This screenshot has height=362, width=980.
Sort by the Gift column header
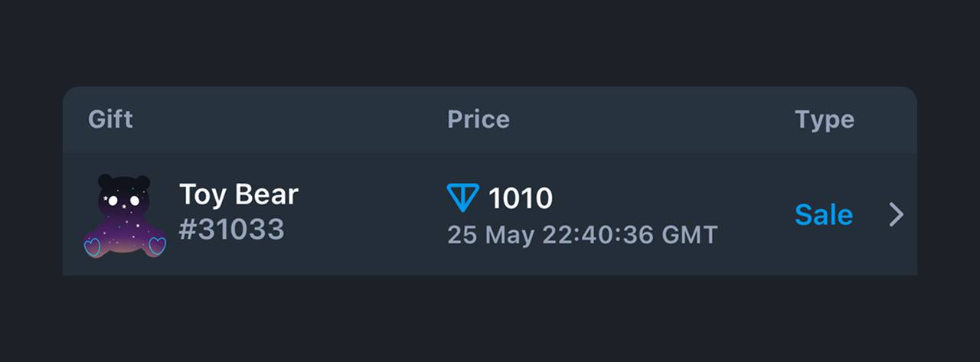110,119
